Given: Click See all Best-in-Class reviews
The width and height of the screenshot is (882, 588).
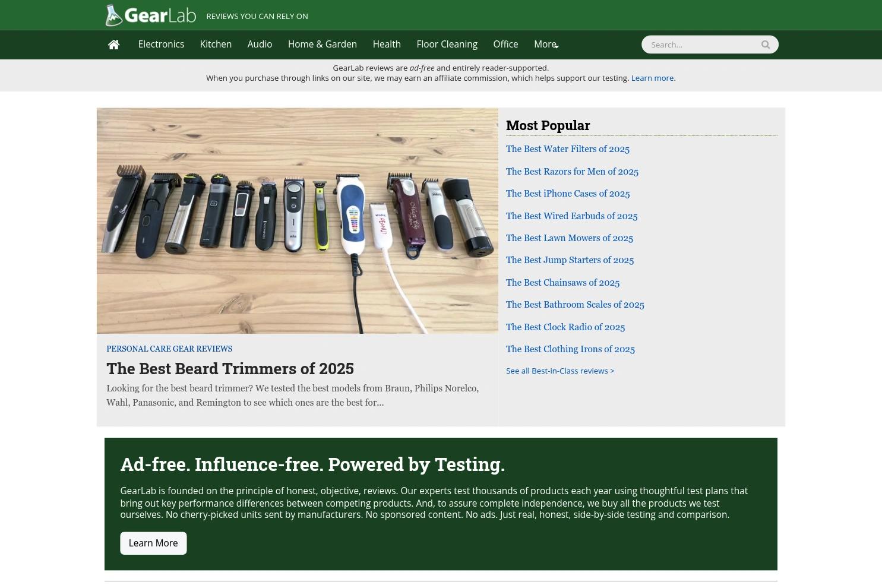Looking at the screenshot, I should click(559, 371).
